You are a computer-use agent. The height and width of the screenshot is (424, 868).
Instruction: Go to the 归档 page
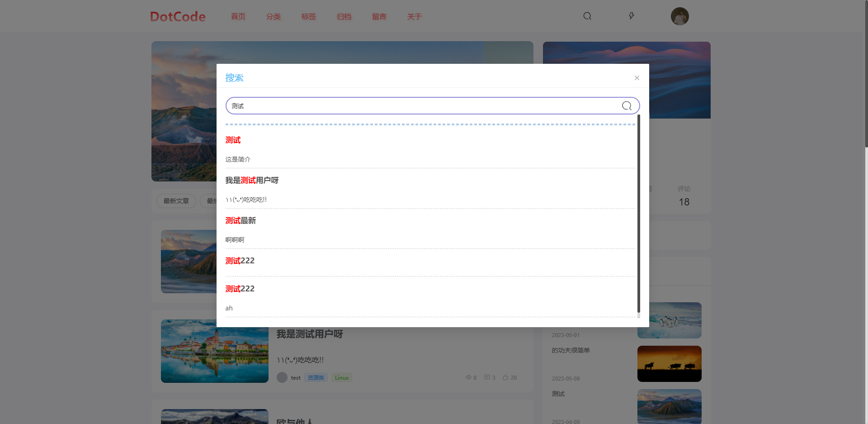344,17
